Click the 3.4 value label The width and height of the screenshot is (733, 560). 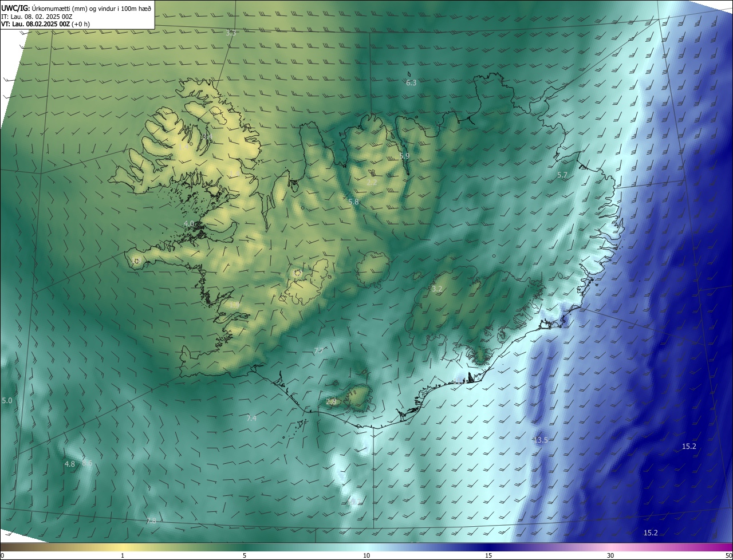(x=207, y=137)
